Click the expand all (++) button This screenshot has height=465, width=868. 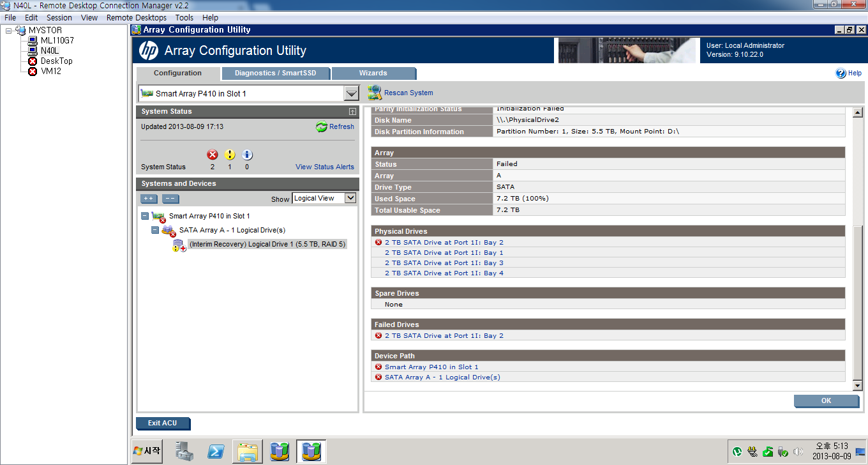149,199
